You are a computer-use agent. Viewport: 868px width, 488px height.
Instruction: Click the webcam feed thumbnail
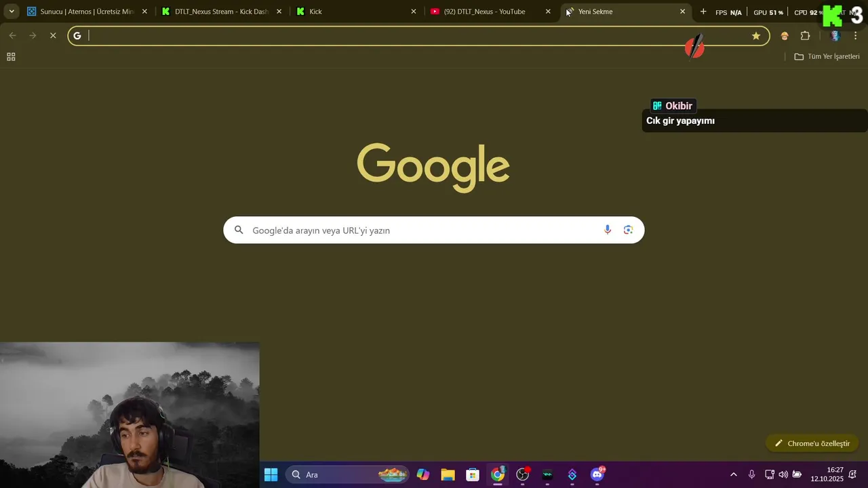tap(130, 415)
